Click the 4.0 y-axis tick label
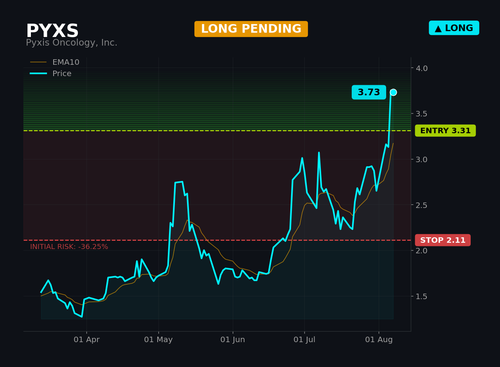This screenshot has height=367, width=500. click(x=421, y=68)
